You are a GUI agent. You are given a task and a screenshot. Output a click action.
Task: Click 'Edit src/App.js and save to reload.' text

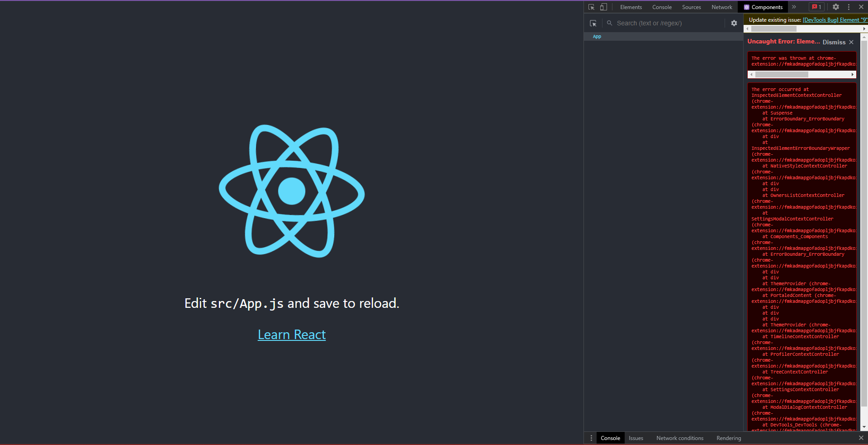pyautogui.click(x=292, y=303)
